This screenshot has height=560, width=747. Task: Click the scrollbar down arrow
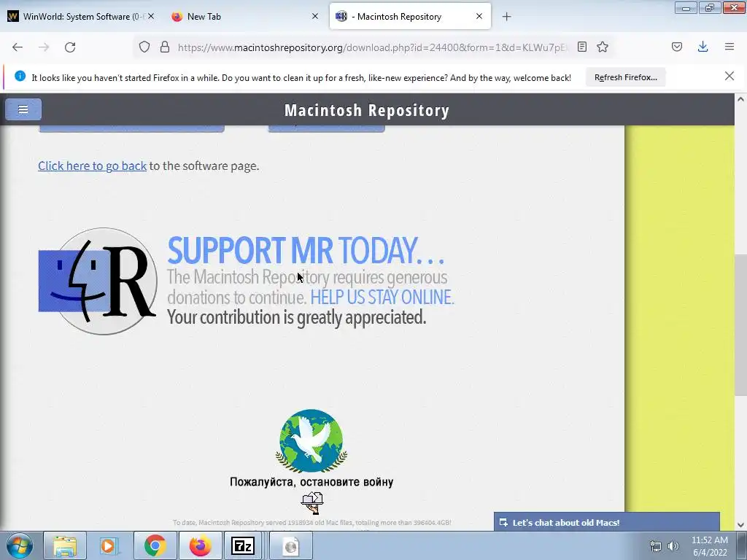[x=740, y=525]
